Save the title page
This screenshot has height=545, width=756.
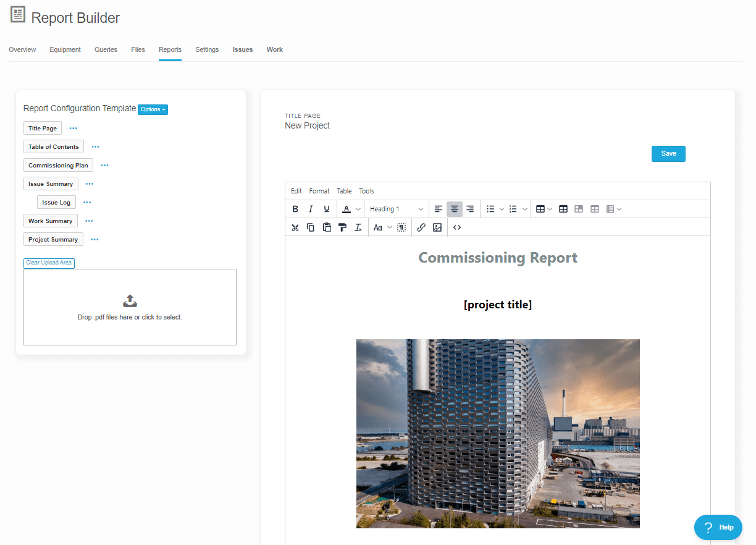[x=668, y=153]
